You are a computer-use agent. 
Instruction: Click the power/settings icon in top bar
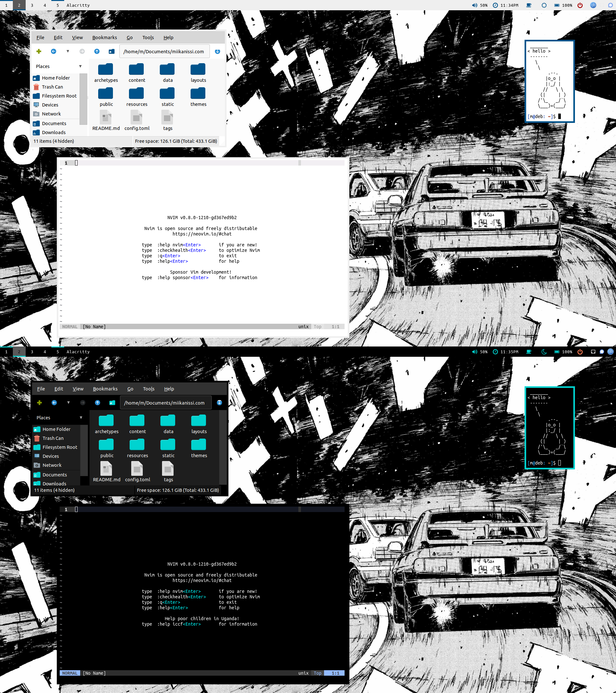(x=579, y=5)
